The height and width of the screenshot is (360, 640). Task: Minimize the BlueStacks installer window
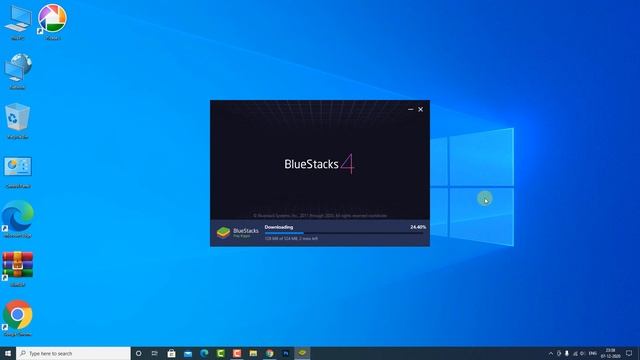(411, 109)
